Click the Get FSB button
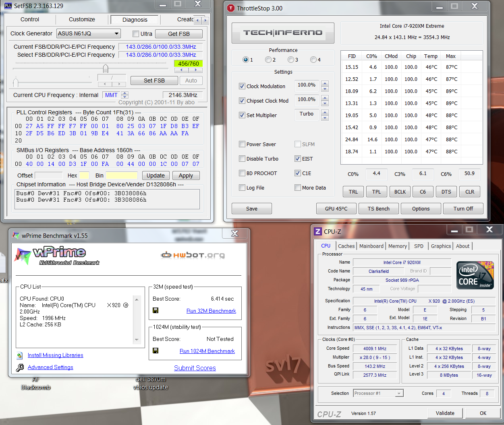Image resolution: width=504 pixels, height=425 pixels. pyautogui.click(x=179, y=34)
